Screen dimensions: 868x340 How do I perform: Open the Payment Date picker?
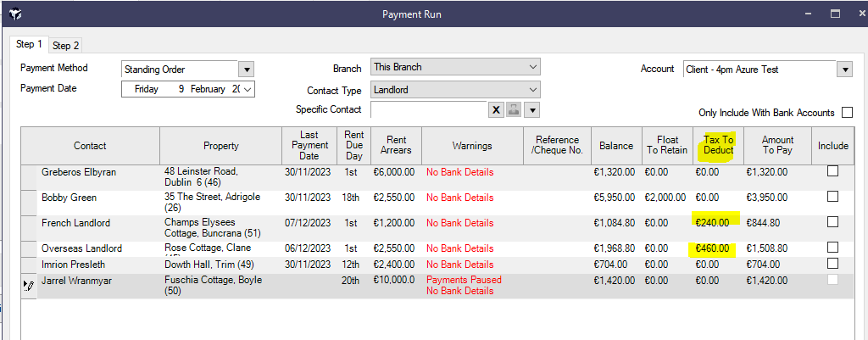pos(248,89)
